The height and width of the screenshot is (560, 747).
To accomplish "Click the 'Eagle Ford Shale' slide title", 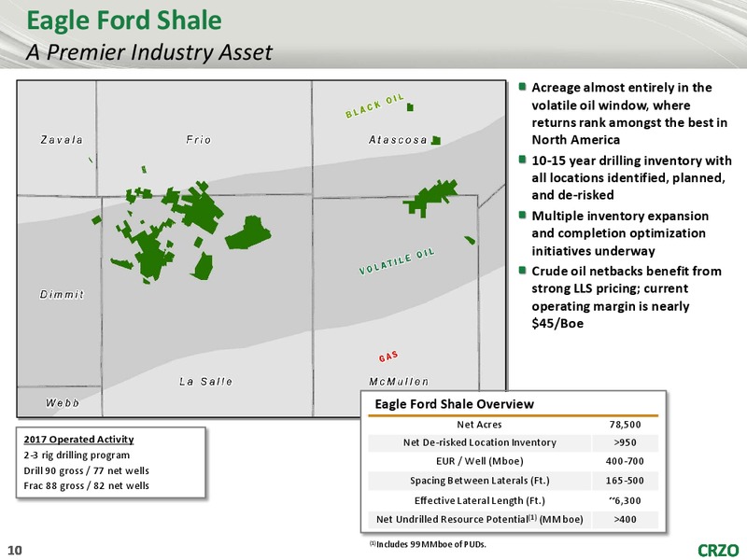I will (124, 21).
